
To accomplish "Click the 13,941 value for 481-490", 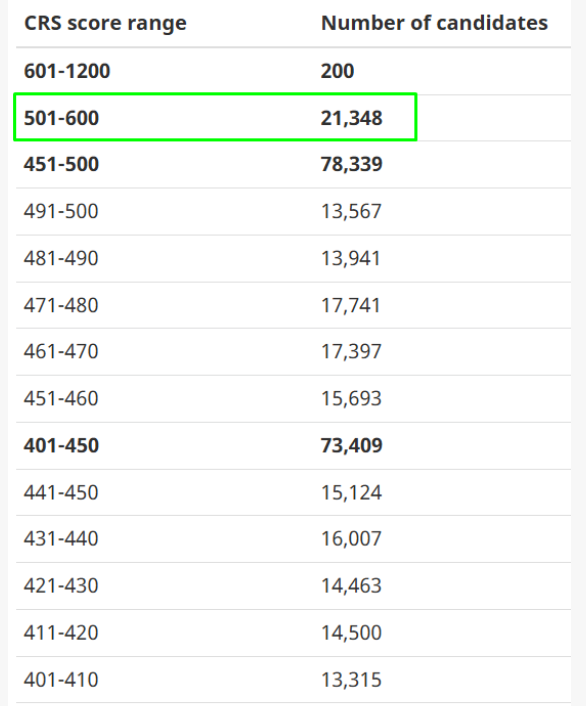I will pyautogui.click(x=350, y=258).
